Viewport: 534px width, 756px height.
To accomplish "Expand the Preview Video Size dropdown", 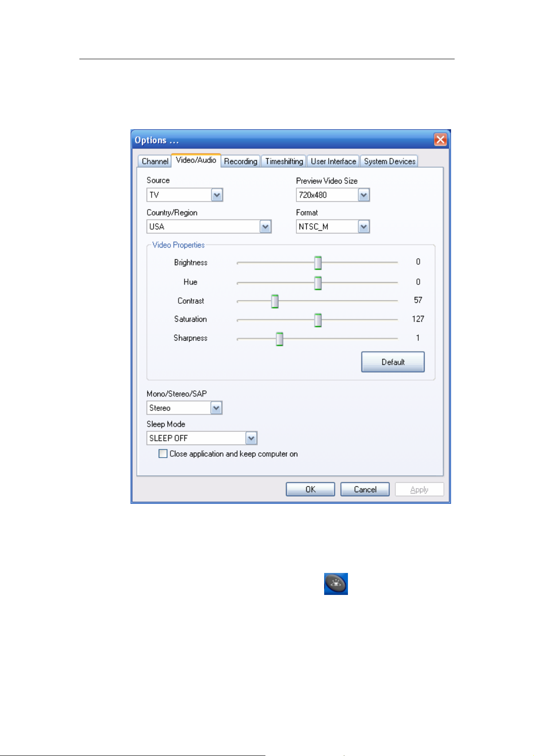I will click(x=333, y=195).
